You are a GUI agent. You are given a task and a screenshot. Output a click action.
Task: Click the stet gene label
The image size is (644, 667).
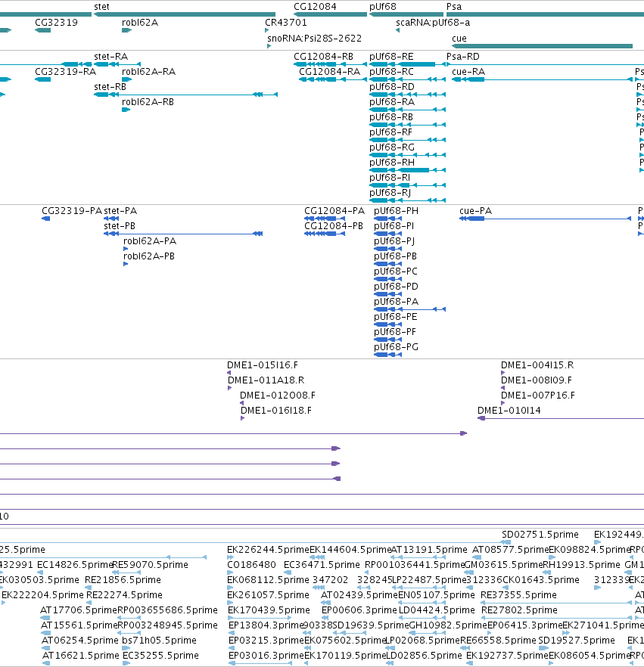[101, 6]
